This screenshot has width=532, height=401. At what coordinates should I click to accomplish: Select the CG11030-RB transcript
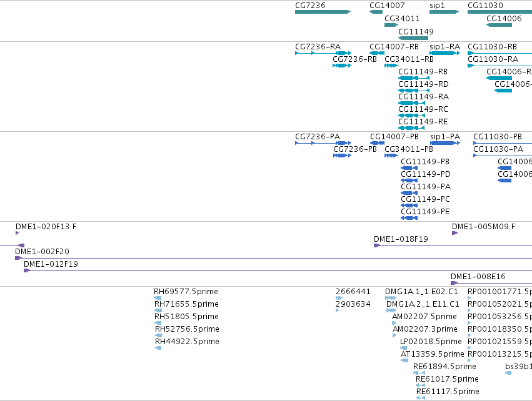499,53
